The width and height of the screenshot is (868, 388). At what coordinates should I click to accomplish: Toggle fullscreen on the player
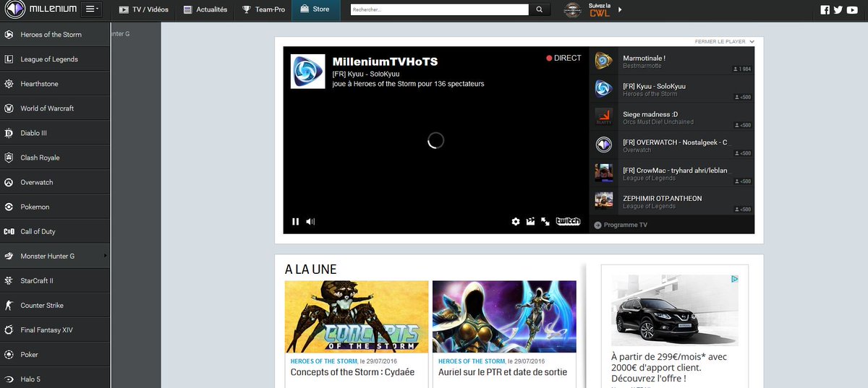pyautogui.click(x=545, y=222)
